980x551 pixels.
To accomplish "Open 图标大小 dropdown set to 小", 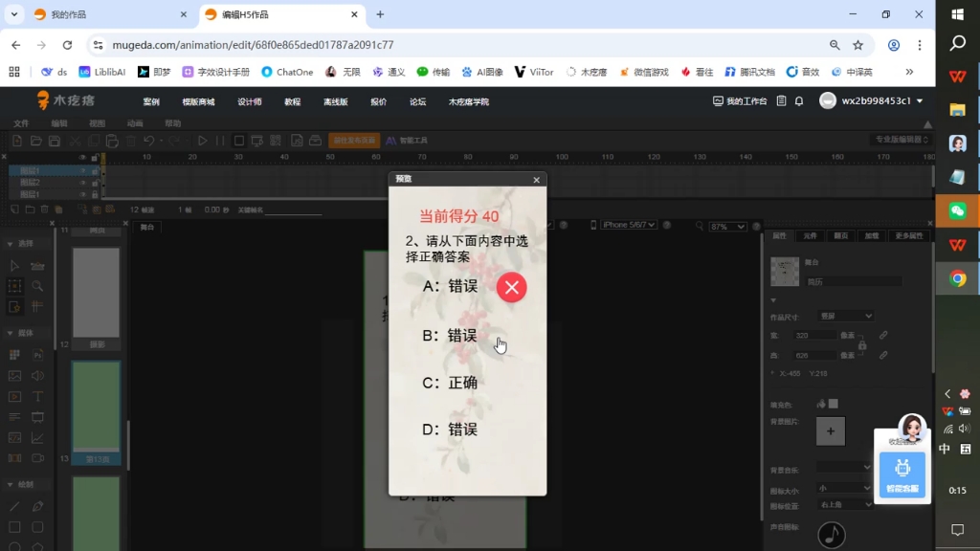I will [x=844, y=488].
